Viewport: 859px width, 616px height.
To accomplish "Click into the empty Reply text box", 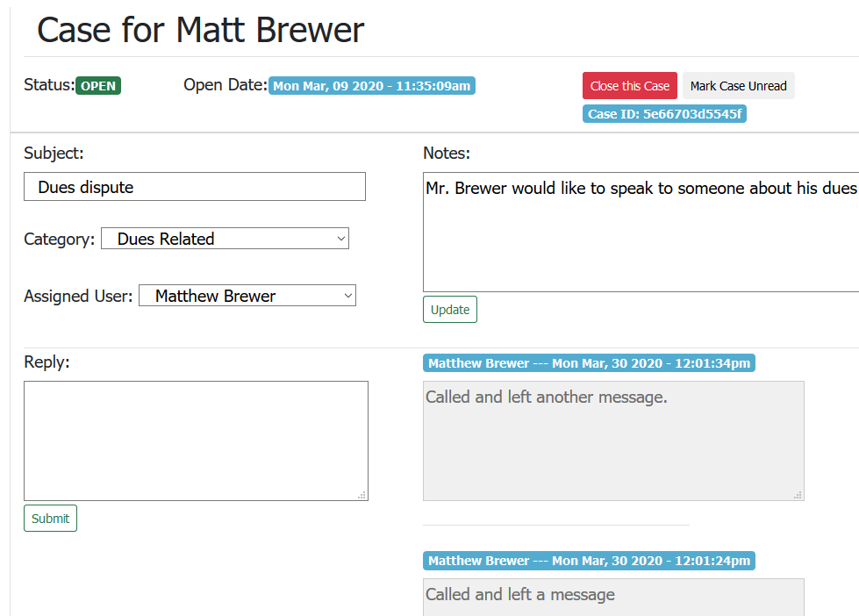I will click(x=196, y=441).
